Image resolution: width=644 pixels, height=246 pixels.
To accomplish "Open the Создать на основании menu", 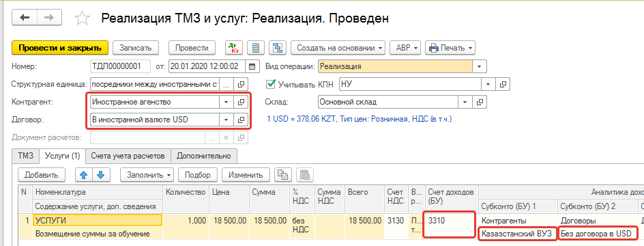I will click(x=338, y=48).
